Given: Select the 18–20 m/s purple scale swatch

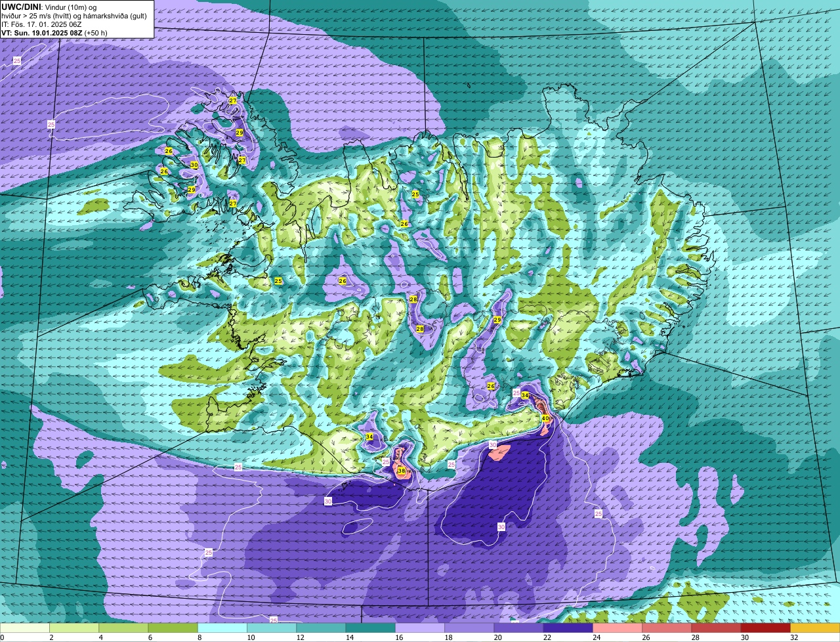Looking at the screenshot, I should 469,628.
